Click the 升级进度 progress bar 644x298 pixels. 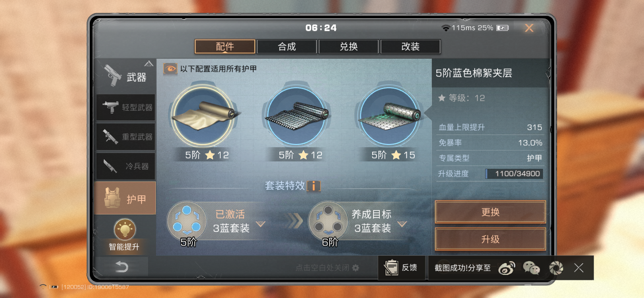(x=514, y=174)
